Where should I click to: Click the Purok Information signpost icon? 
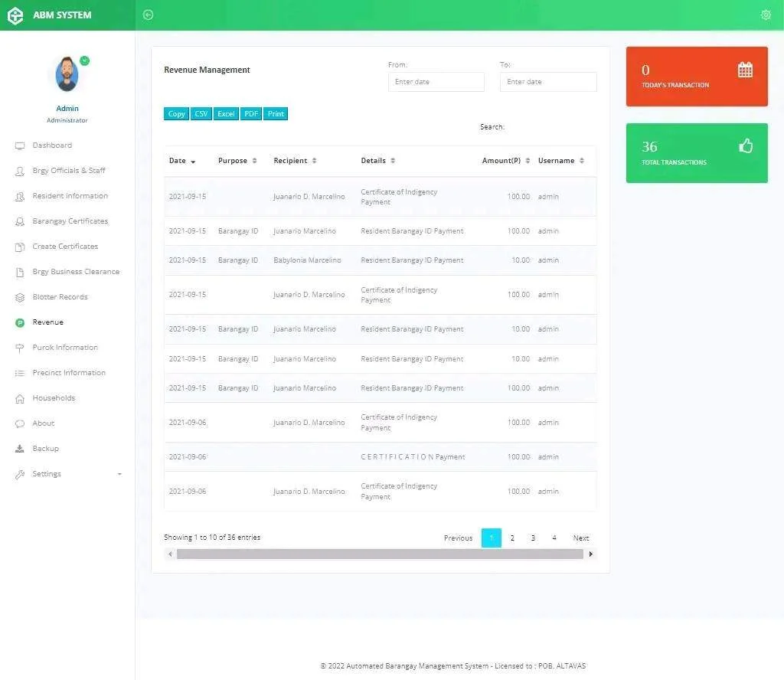pyautogui.click(x=19, y=348)
